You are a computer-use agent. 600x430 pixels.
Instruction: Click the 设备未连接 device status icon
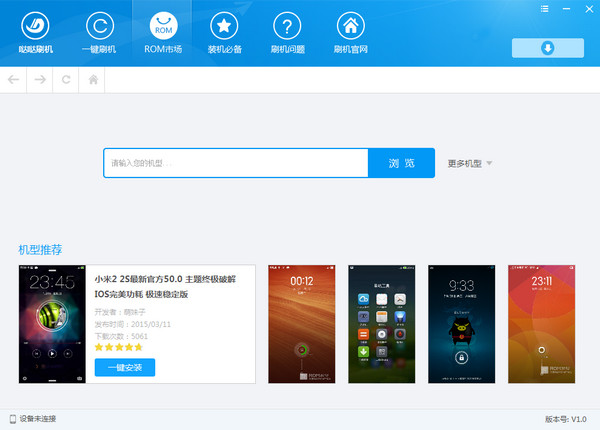click(13, 419)
